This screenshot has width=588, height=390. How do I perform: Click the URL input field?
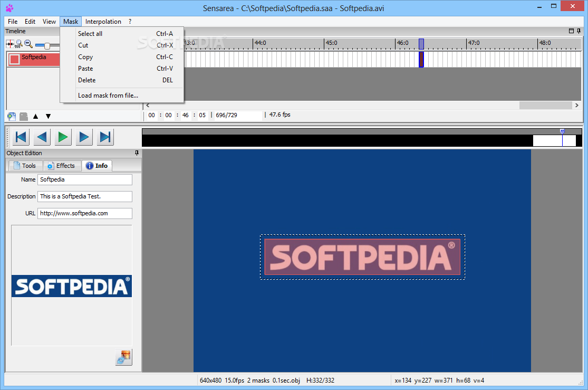85,213
